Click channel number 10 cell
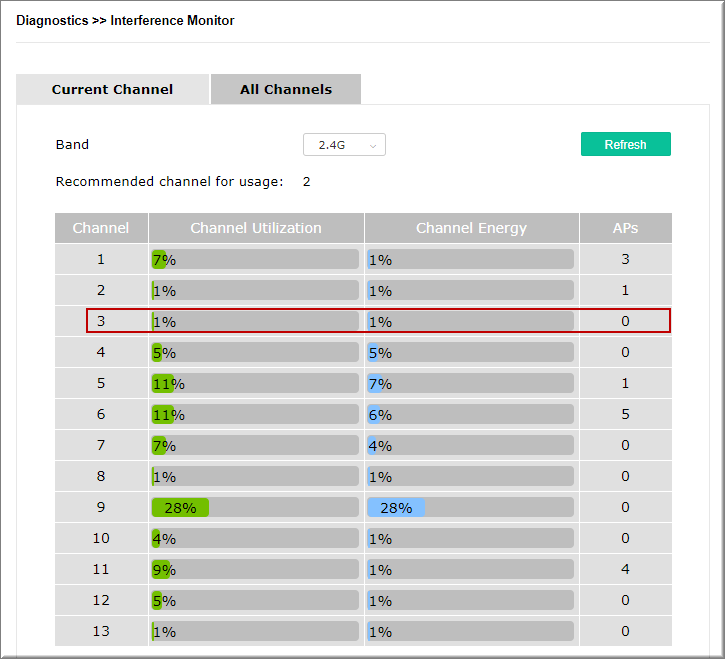Image resolution: width=725 pixels, height=659 pixels. click(x=101, y=538)
